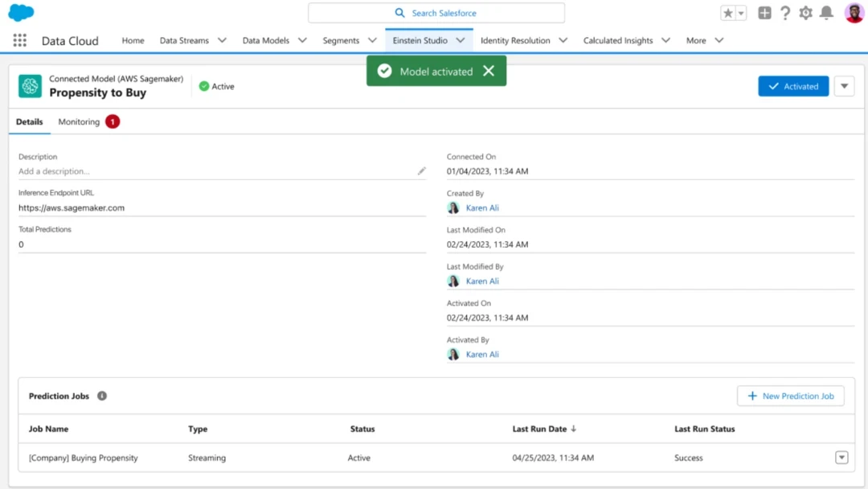Viewport: 868px width, 489px height.
Task: Open the App Launcher grid icon
Action: [x=20, y=41]
